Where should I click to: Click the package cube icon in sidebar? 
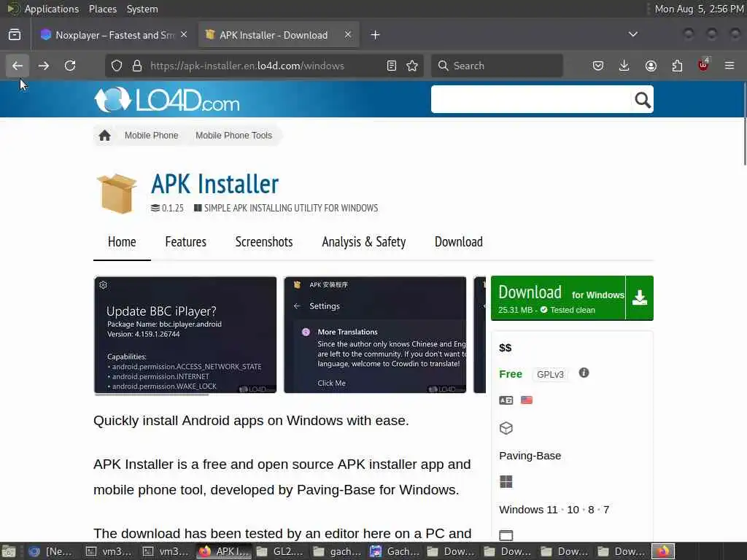506,428
